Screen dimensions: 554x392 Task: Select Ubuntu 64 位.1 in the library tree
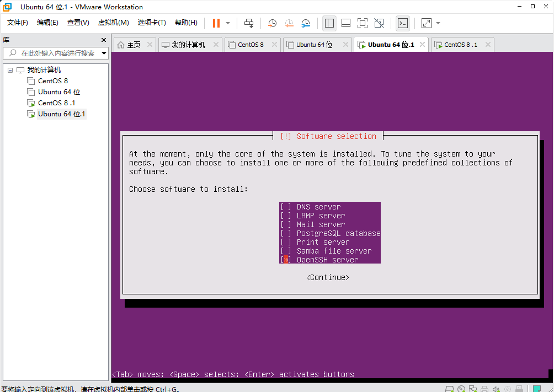(61, 114)
